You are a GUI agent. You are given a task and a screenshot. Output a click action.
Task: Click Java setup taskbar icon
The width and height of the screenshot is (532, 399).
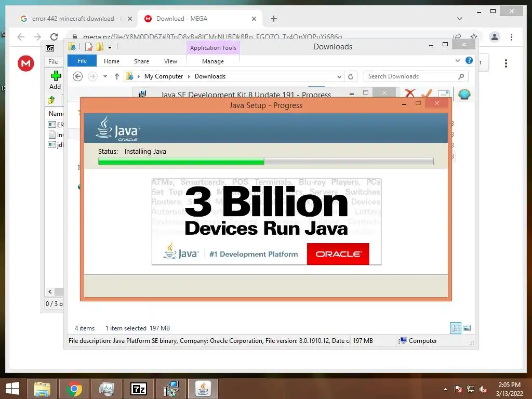203,389
